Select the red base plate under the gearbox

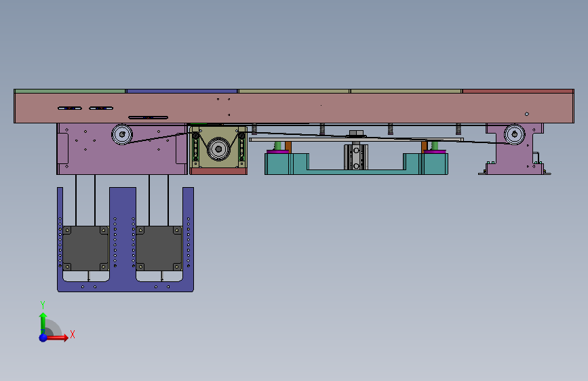[218, 172]
